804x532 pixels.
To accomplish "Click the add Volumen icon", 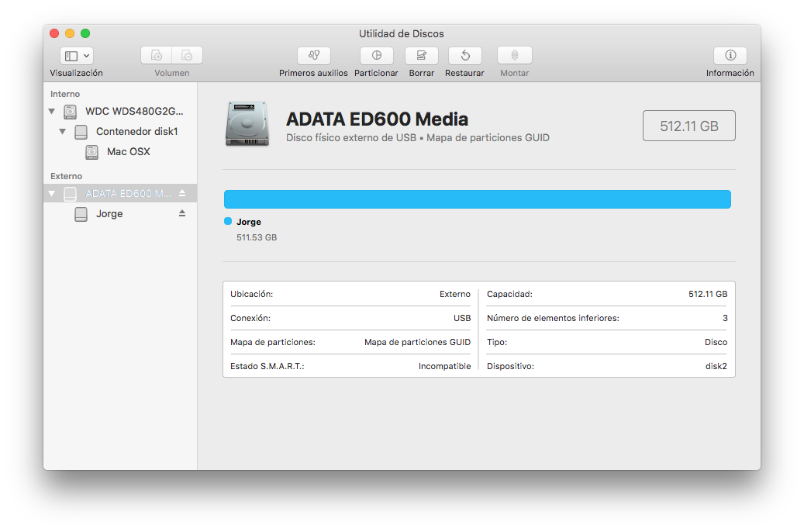I will (156, 54).
